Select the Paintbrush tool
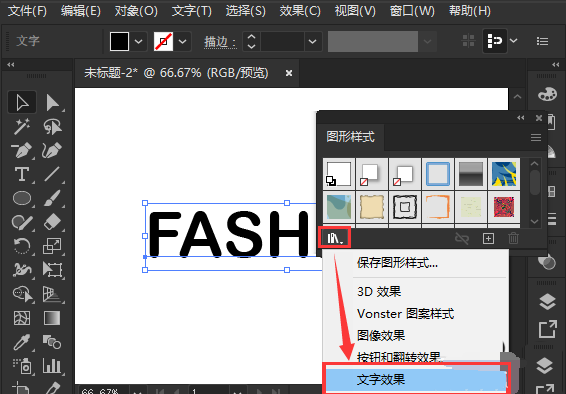Viewport: 566px width, 394px height. click(x=53, y=198)
